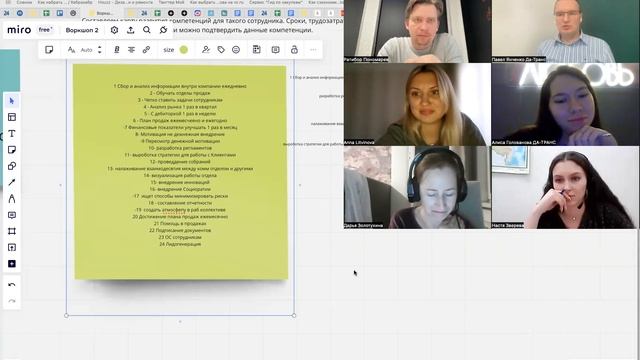Open Miro logo home link

[19, 30]
